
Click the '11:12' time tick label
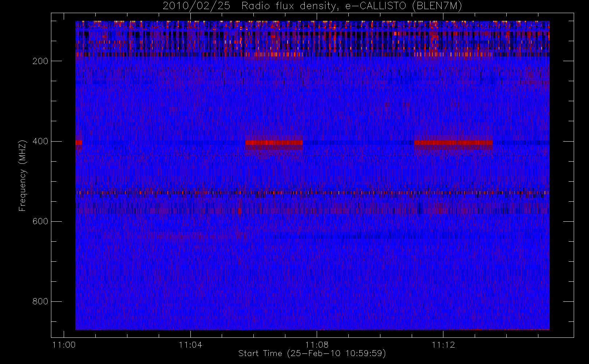(x=443, y=345)
